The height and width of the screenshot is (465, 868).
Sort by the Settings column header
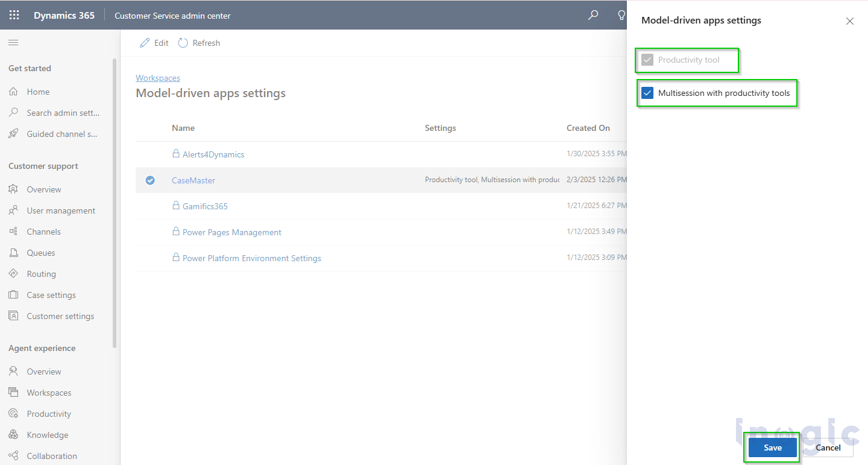(441, 128)
